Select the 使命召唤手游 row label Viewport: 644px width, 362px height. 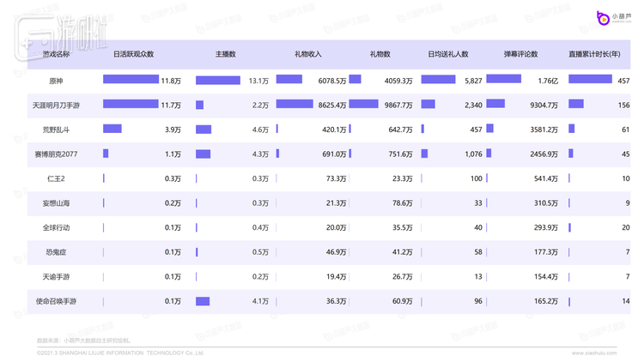pyautogui.click(x=57, y=302)
